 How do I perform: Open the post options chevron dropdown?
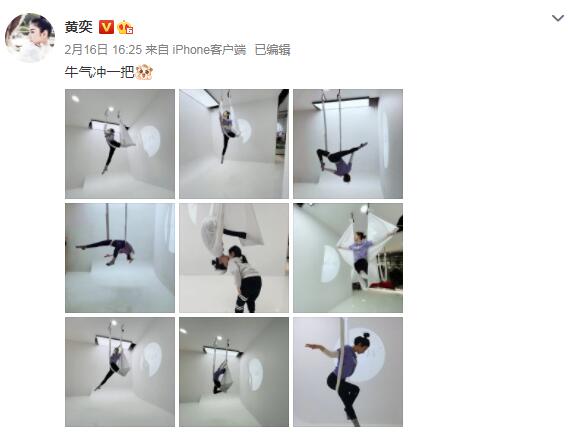[x=558, y=18]
